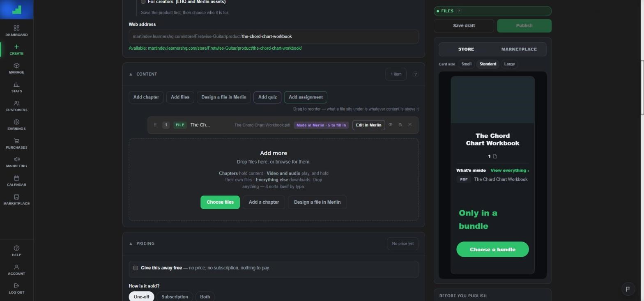Click Edit in Merlin button
The image size is (644, 301).
(368, 125)
